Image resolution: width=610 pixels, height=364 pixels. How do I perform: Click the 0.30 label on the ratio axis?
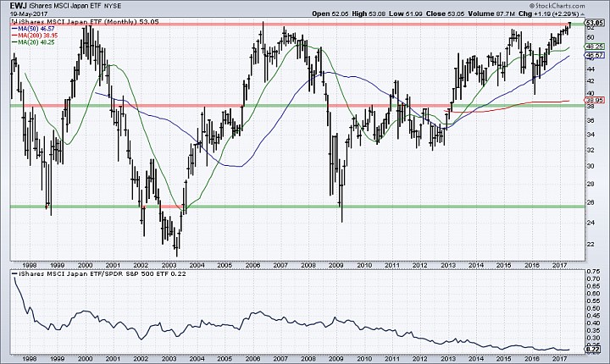[x=593, y=338]
